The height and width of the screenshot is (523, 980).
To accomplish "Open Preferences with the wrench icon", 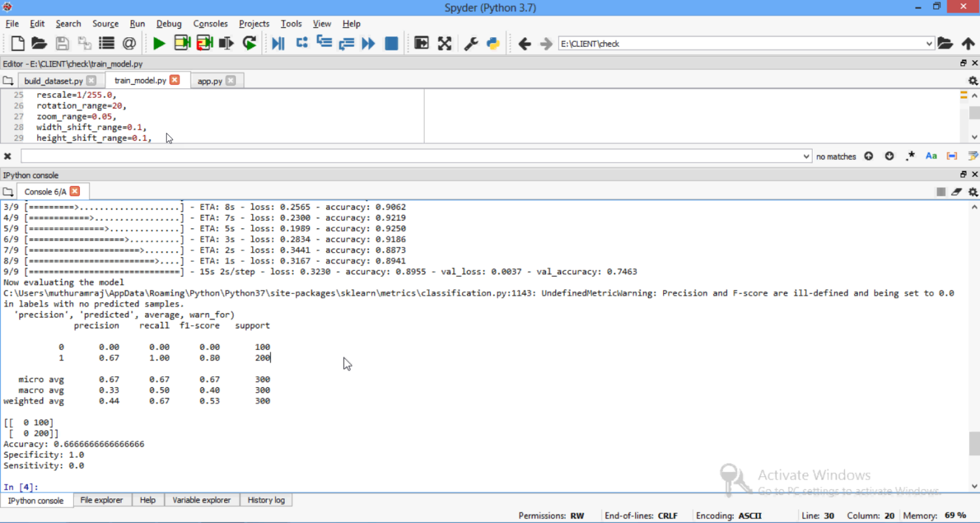I will [x=471, y=44].
